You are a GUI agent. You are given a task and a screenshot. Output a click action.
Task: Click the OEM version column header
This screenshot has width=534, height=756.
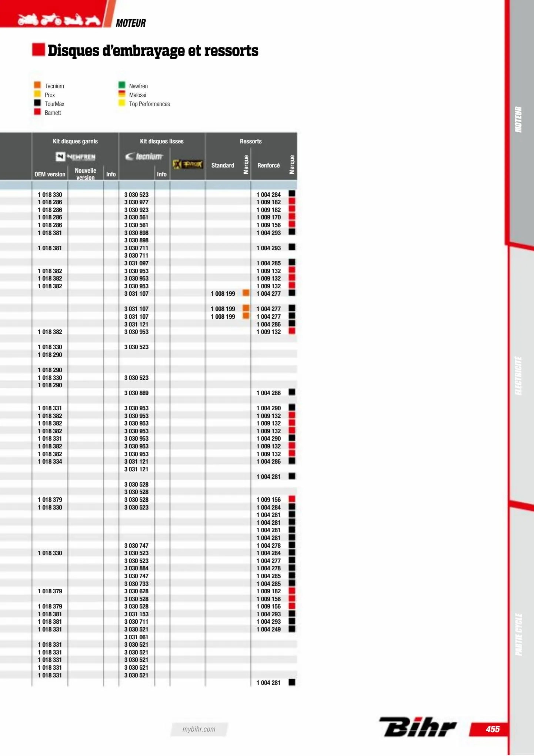click(50, 174)
